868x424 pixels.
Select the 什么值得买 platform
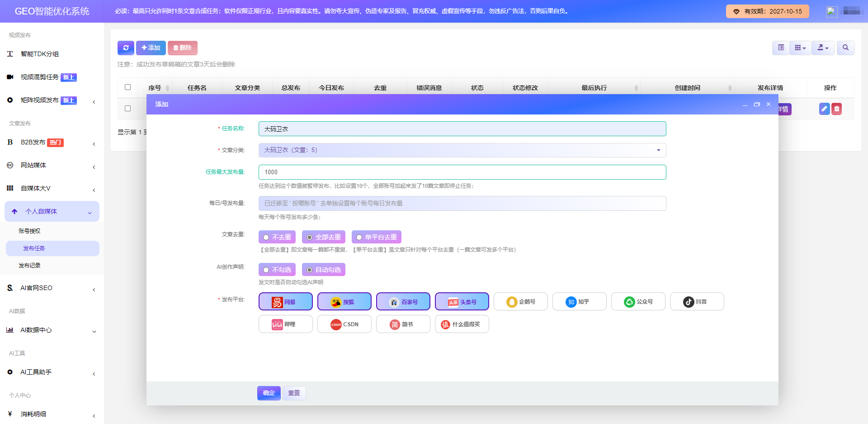coord(462,324)
